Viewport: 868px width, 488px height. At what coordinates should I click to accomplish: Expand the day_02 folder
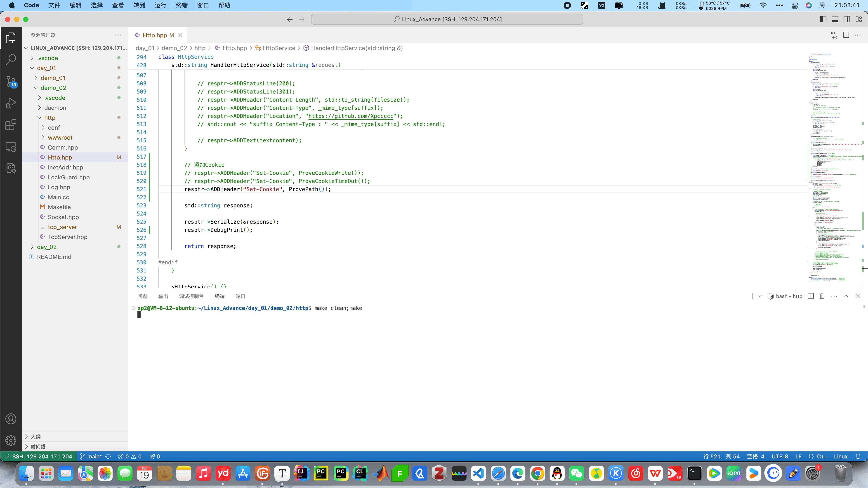[47, 247]
